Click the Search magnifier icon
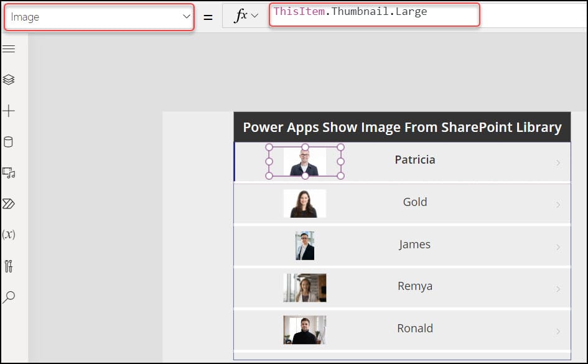Image resolution: width=588 pixels, height=364 pixels. [9, 297]
